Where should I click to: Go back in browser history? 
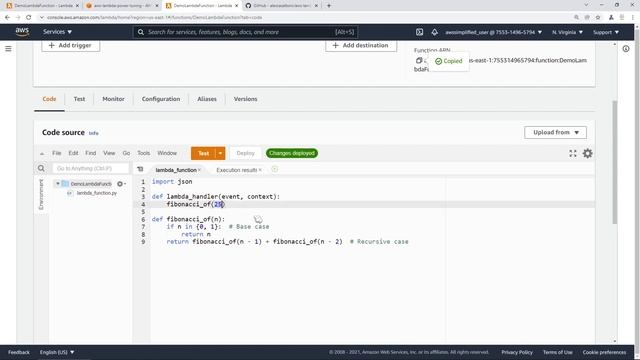7,18
